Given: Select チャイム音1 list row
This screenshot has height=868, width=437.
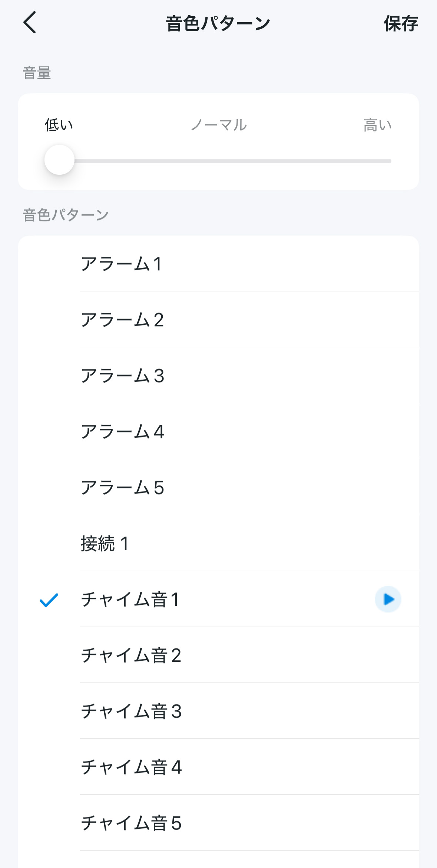Looking at the screenshot, I should coord(219,599).
